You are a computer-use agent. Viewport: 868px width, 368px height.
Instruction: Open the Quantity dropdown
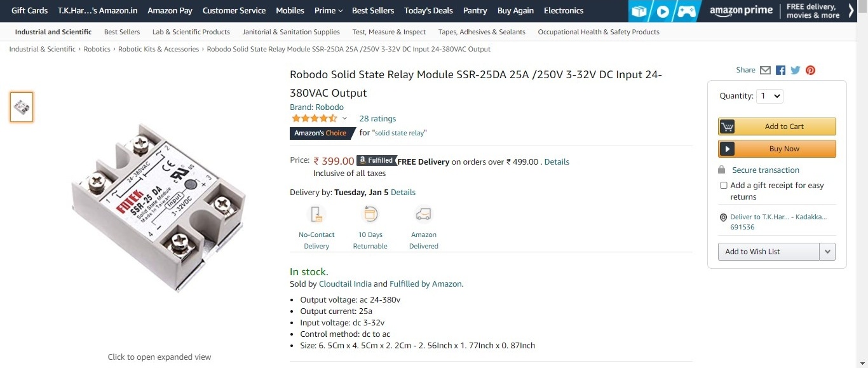point(770,96)
